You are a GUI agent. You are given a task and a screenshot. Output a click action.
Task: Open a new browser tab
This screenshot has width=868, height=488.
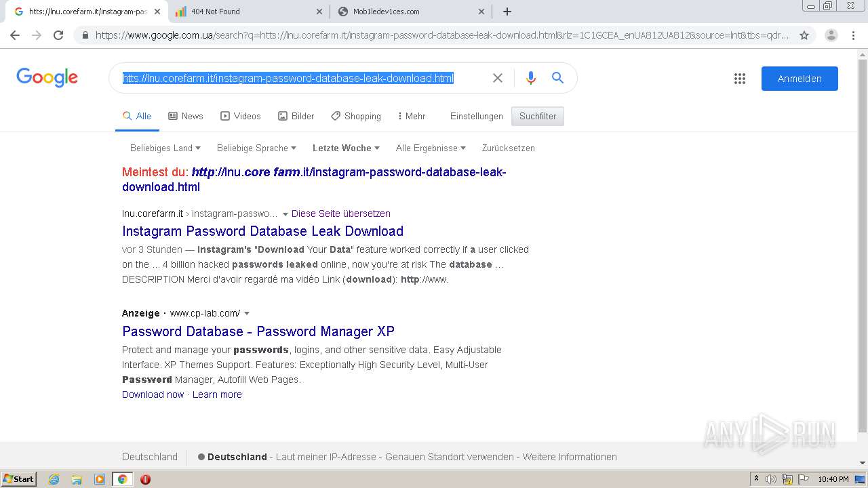tap(507, 12)
